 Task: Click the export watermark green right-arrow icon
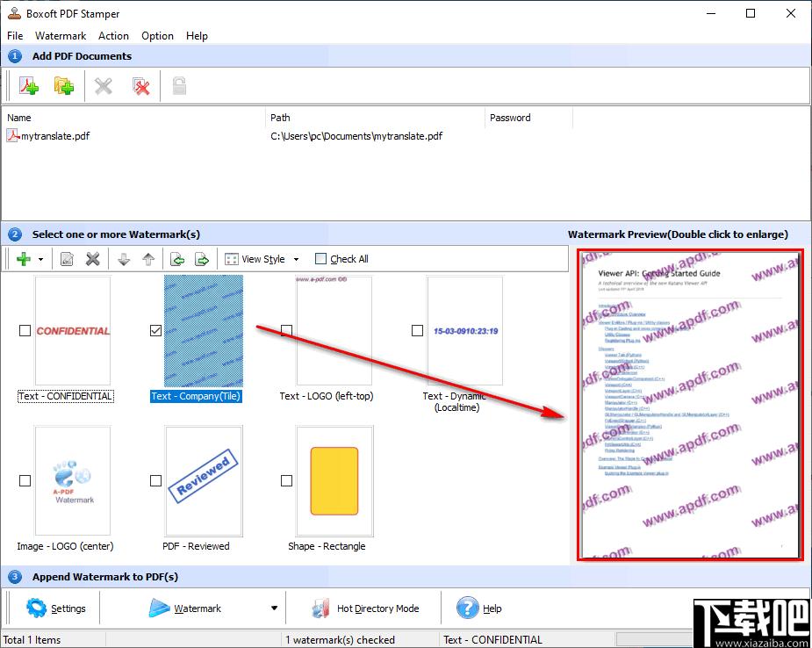coord(202,259)
